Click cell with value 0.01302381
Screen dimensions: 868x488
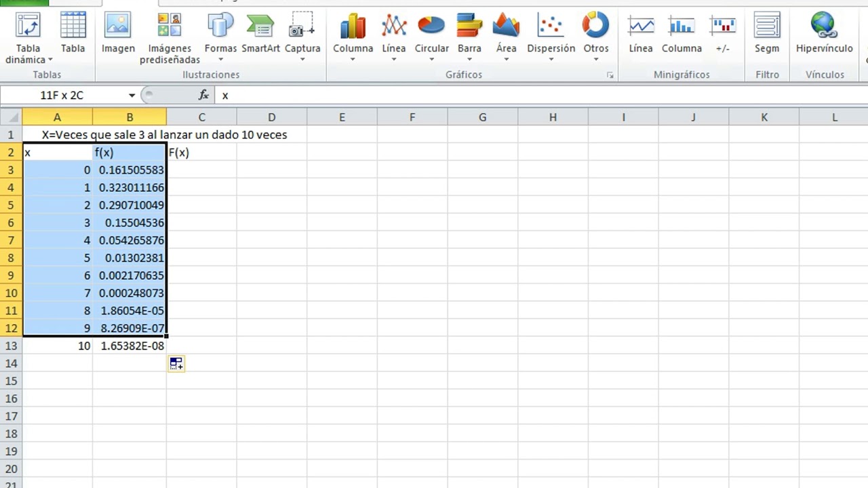click(x=130, y=258)
